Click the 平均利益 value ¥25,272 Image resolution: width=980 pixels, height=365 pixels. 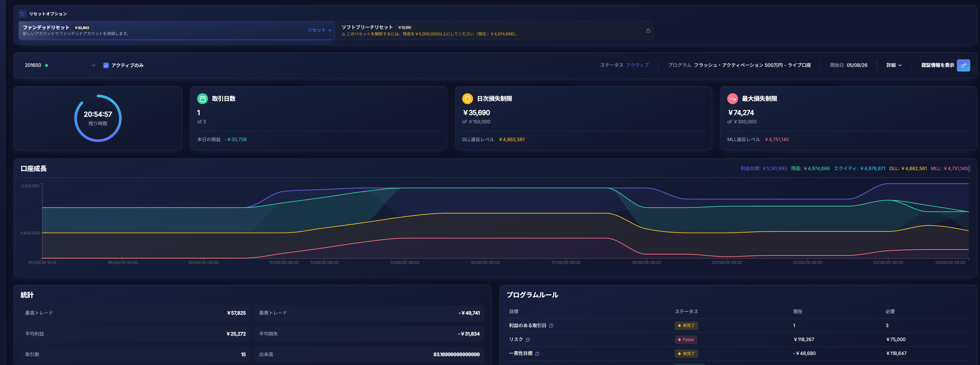click(x=236, y=334)
